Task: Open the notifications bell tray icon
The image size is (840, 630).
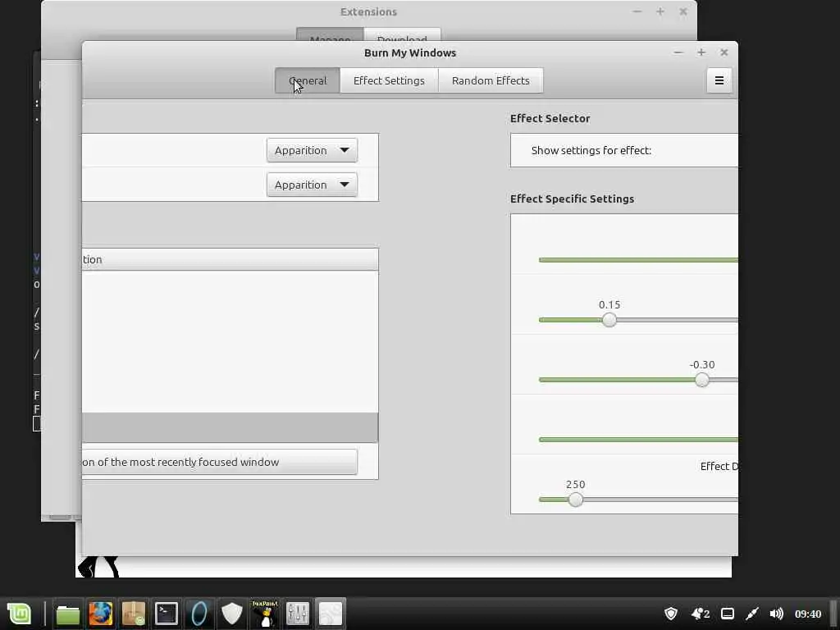Action: [x=701, y=614]
